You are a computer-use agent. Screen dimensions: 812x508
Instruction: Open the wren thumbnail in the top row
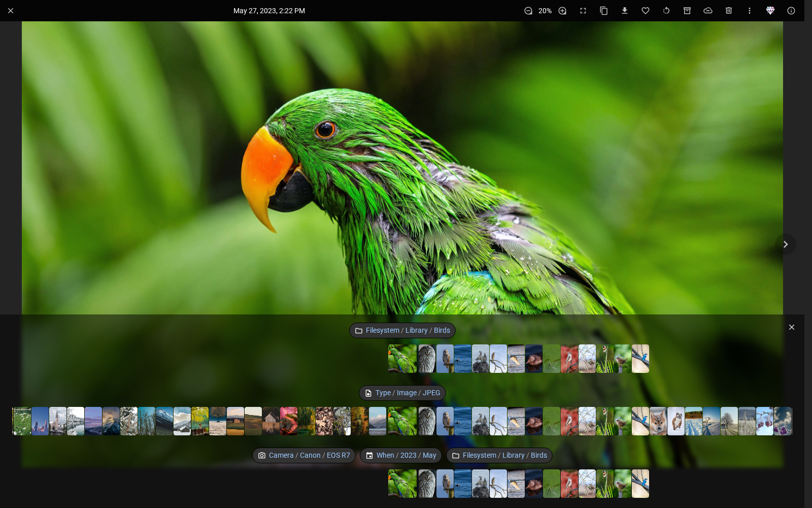pos(623,359)
